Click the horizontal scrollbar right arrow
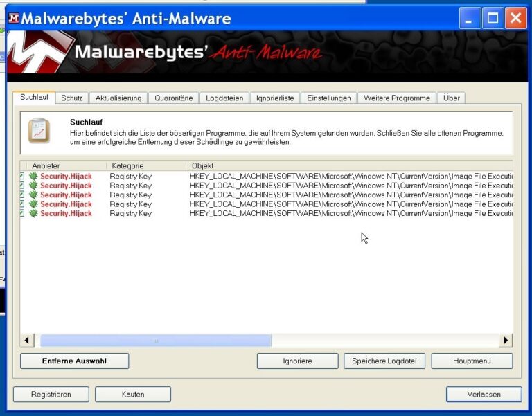Viewport: 532px width, 416px height. point(506,341)
